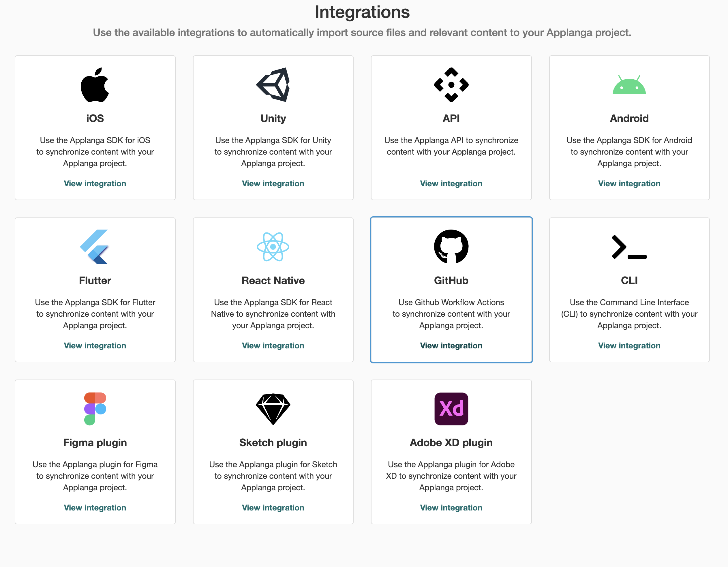728x567 pixels.
Task: Open View integration link for Flutter
Action: [x=95, y=346]
